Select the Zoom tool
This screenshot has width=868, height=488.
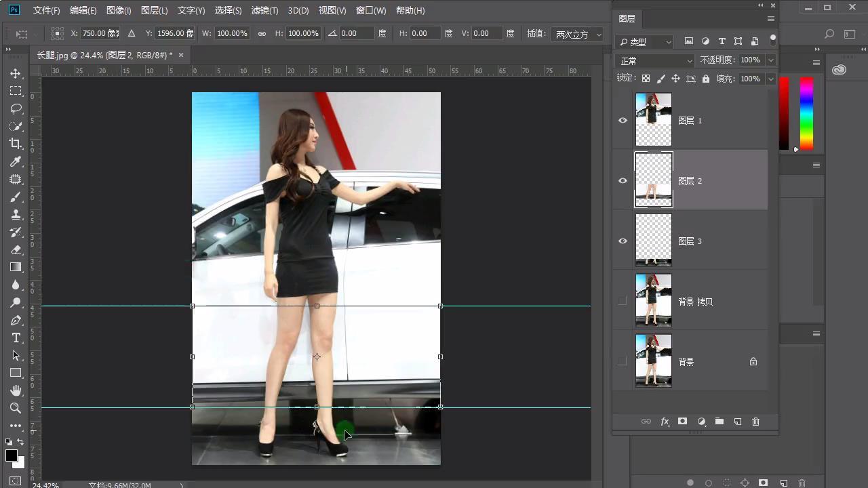coord(16,408)
